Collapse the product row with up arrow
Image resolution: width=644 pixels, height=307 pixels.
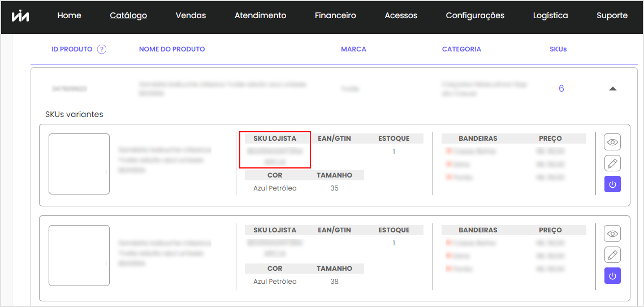(612, 89)
